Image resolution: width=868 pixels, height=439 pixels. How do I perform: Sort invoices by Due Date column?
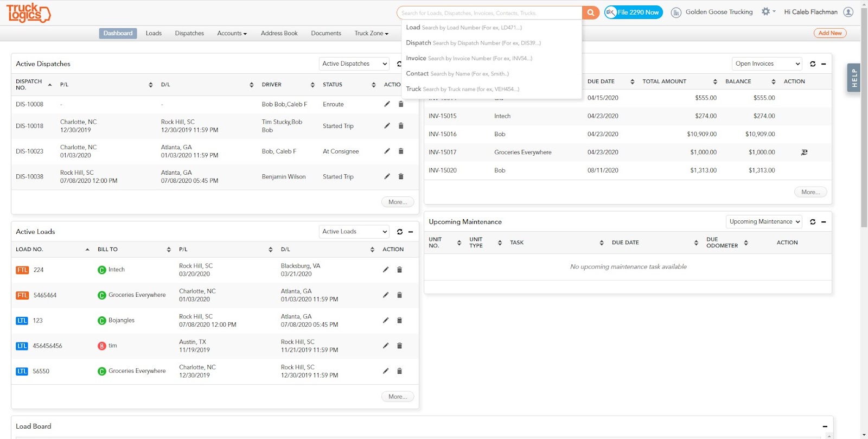[611, 81]
